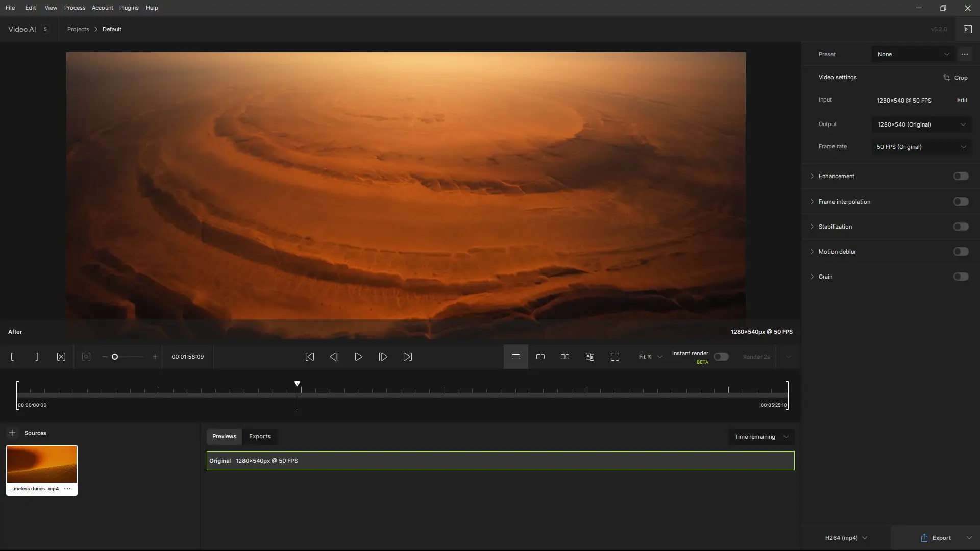Toggle the right side panel icon

[967, 29]
